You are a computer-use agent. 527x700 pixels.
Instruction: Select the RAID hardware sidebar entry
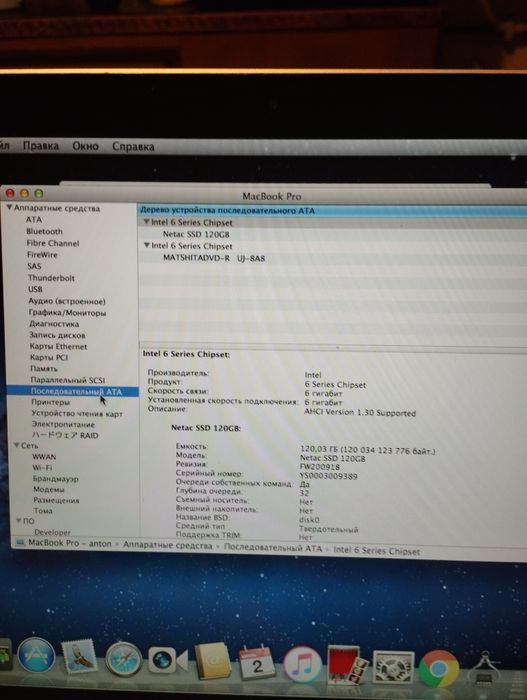[x=65, y=435]
